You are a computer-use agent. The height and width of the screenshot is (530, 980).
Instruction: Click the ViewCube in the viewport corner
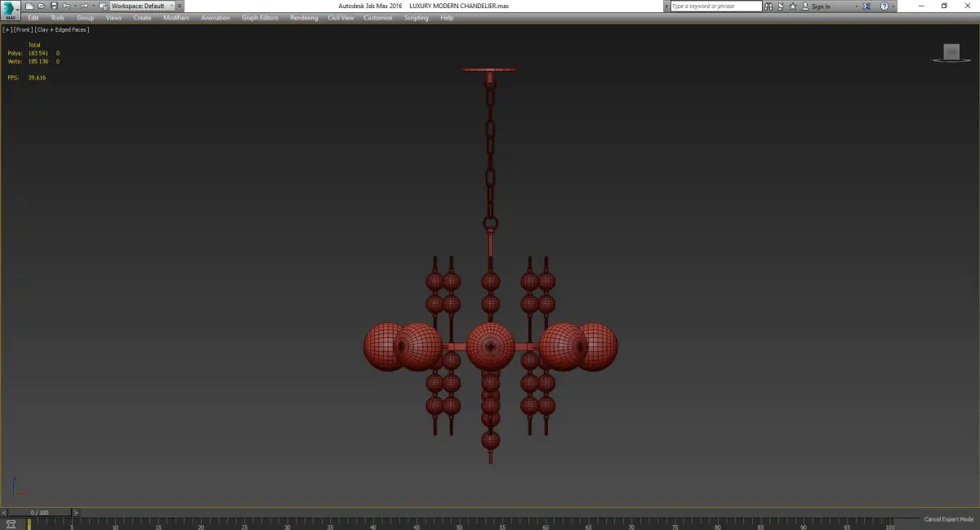[951, 53]
